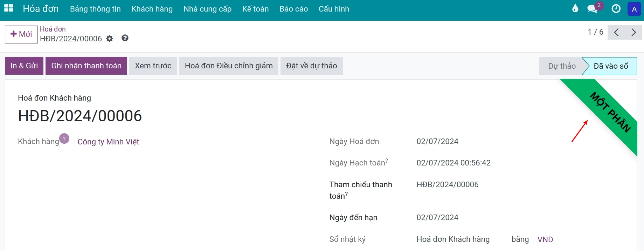
Task: Open Khách hàng menu
Action: click(x=152, y=9)
